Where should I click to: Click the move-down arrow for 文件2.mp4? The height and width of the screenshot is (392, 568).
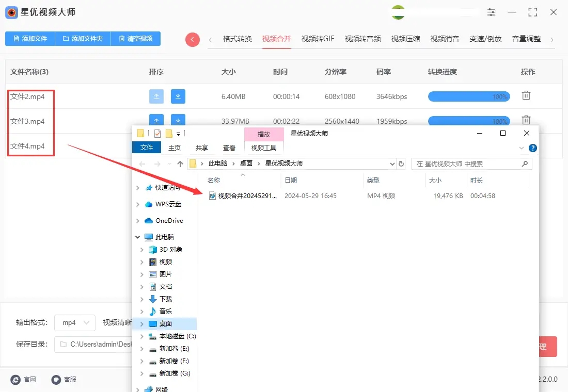click(178, 96)
